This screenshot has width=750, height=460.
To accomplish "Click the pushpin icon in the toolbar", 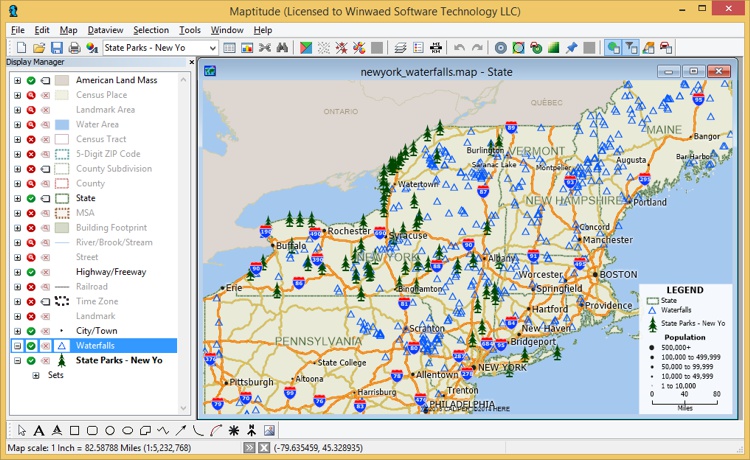I will [x=571, y=48].
